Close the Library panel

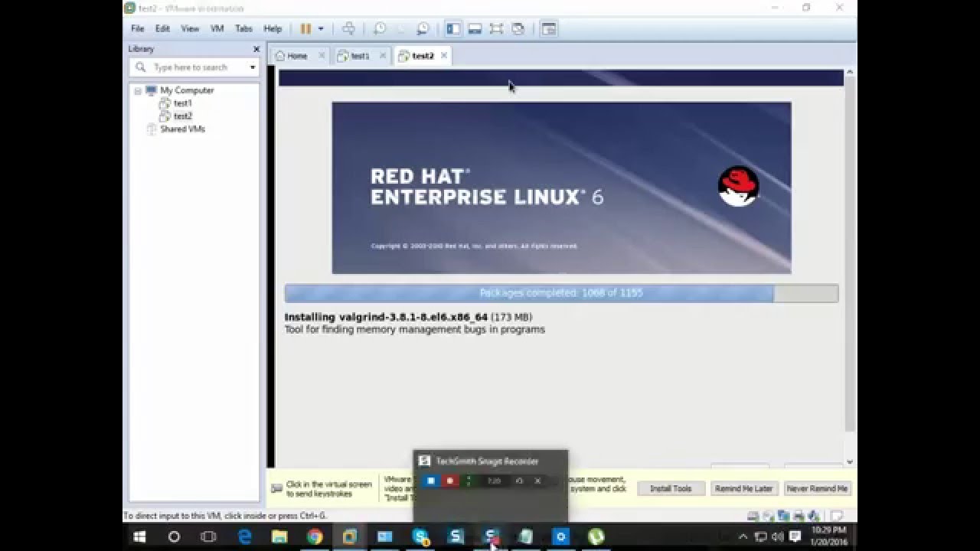pos(256,49)
